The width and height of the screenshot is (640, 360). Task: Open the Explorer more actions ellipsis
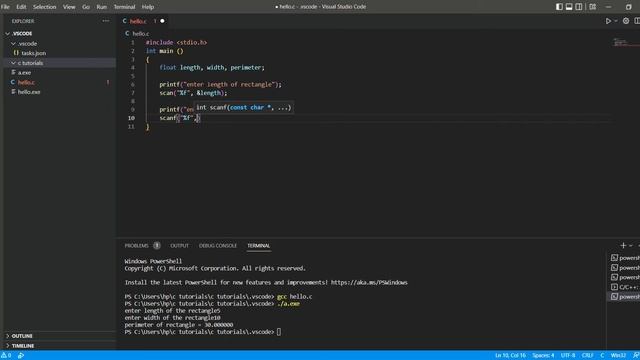[x=106, y=21]
